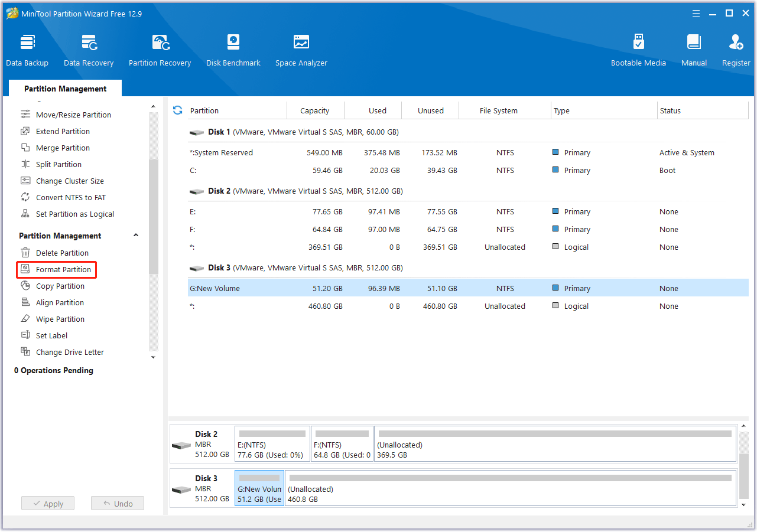
Task: Select Copy Partition
Action: 60,286
